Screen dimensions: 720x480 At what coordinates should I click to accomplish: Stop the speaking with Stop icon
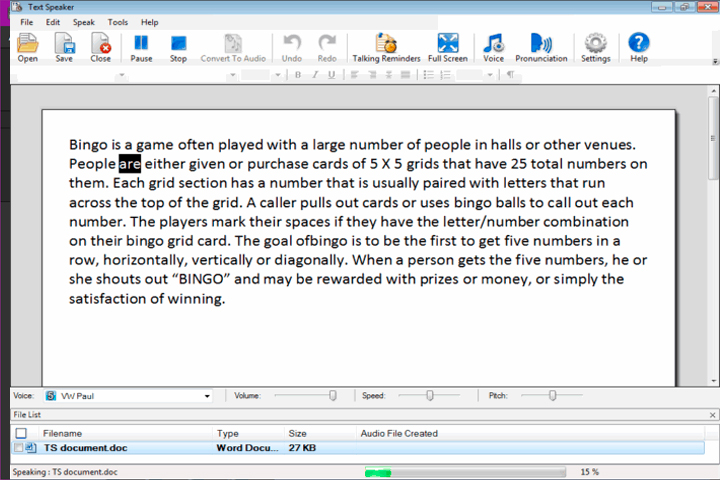click(x=178, y=48)
